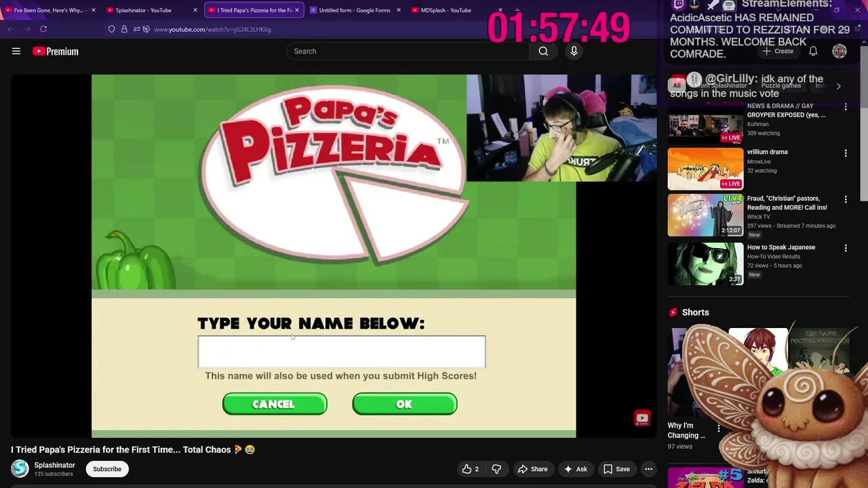The image size is (868, 488).
Task: Click the browser address bar URL
Action: 212,29
